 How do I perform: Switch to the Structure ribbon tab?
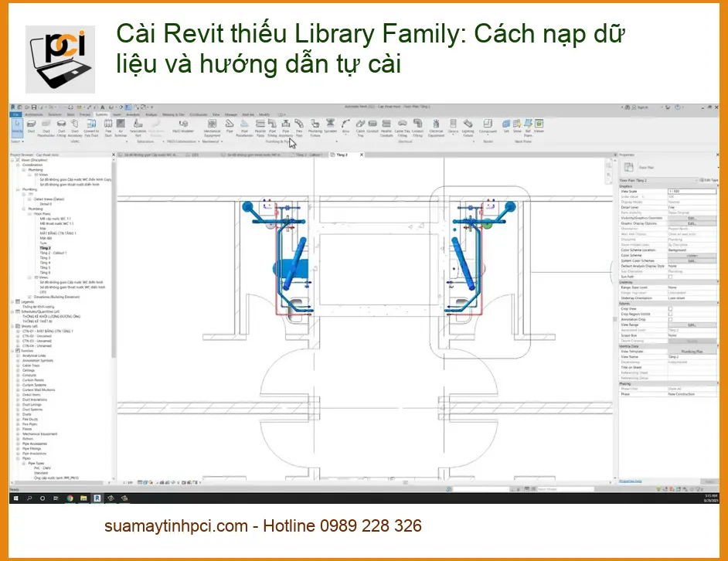[55, 114]
